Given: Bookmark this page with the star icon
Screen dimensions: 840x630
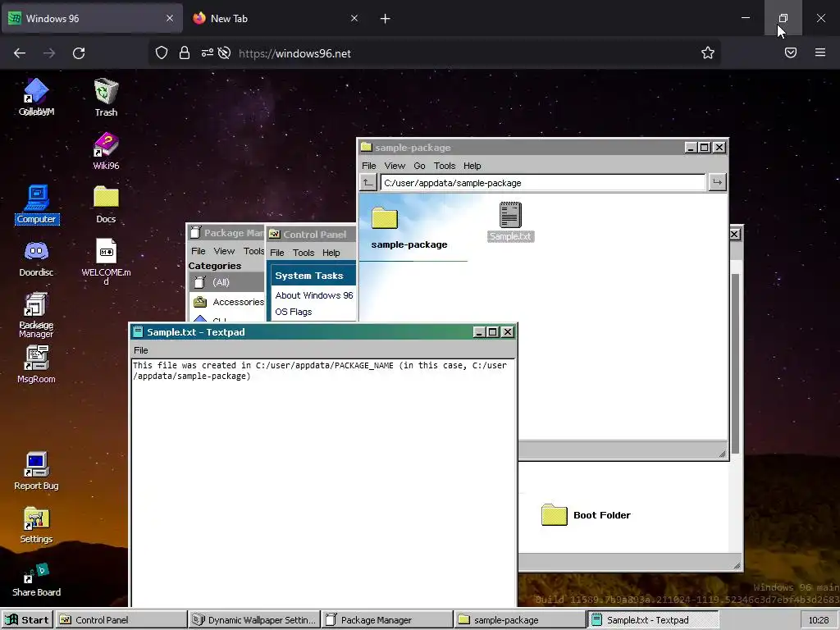Looking at the screenshot, I should (x=708, y=52).
